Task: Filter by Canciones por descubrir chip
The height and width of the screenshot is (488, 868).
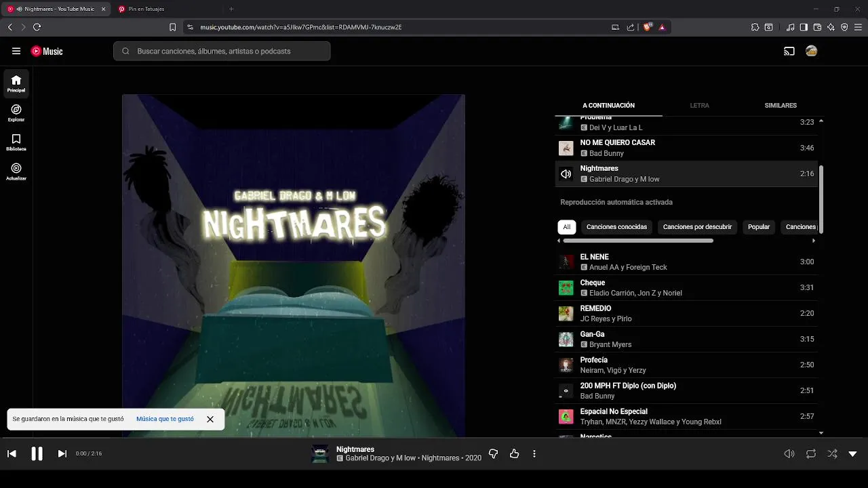Action: click(x=697, y=227)
